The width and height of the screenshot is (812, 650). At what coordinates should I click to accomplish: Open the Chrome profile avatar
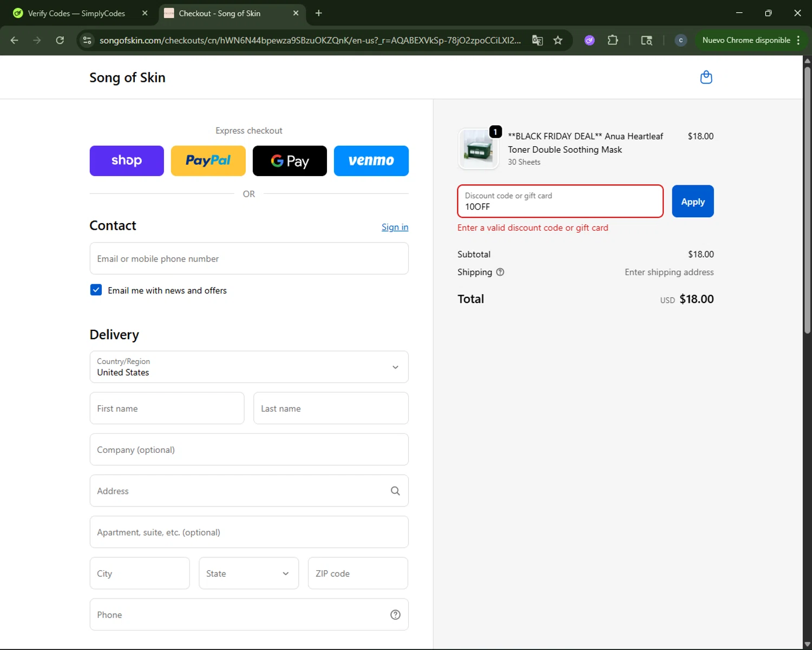tap(680, 40)
